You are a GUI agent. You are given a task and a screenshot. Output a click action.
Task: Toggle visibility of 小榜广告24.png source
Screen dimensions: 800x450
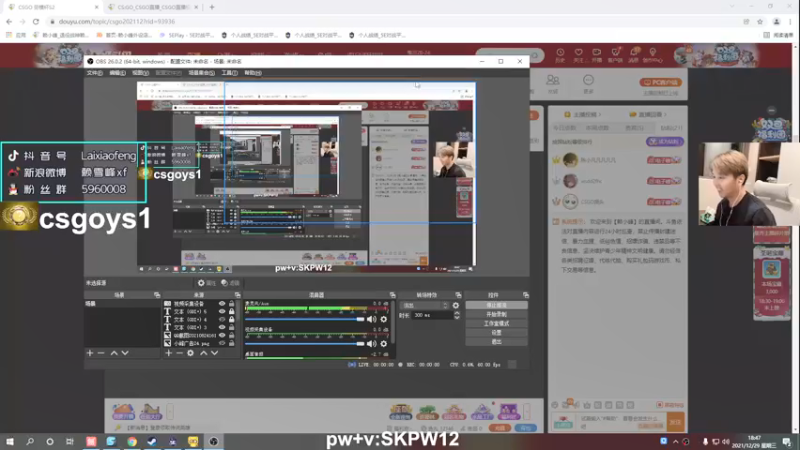click(x=222, y=343)
